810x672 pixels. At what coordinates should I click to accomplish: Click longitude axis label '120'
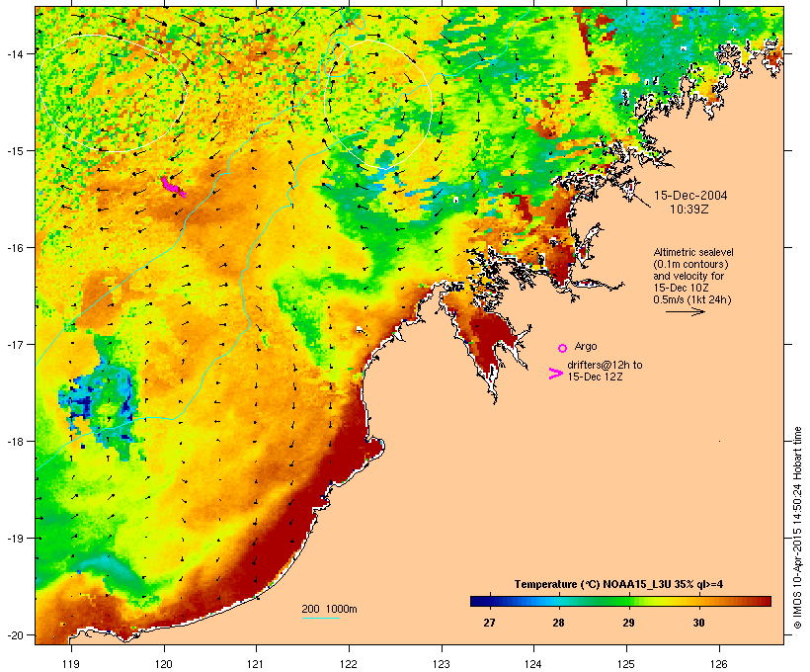[x=164, y=664]
